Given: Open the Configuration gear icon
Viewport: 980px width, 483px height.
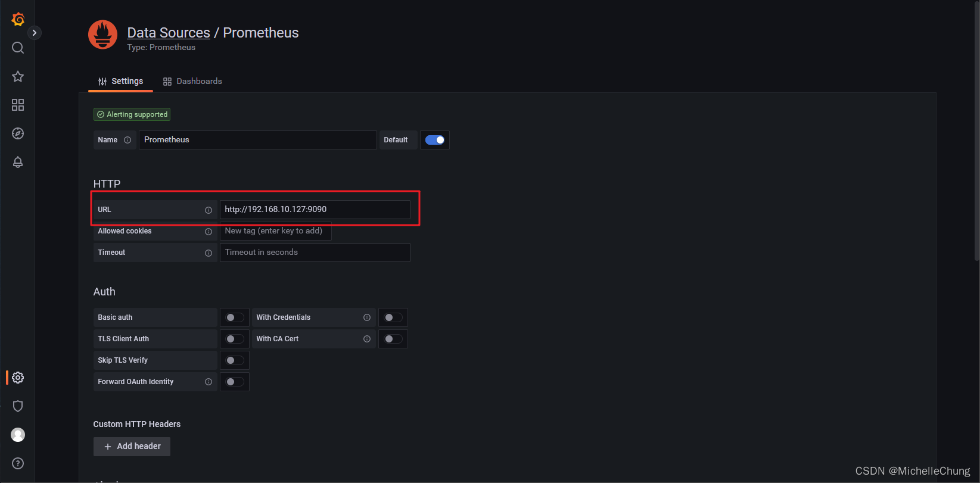Looking at the screenshot, I should point(18,378).
